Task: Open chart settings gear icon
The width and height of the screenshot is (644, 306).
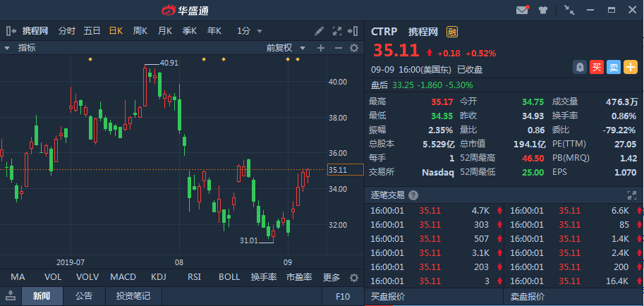Action: [x=354, y=48]
